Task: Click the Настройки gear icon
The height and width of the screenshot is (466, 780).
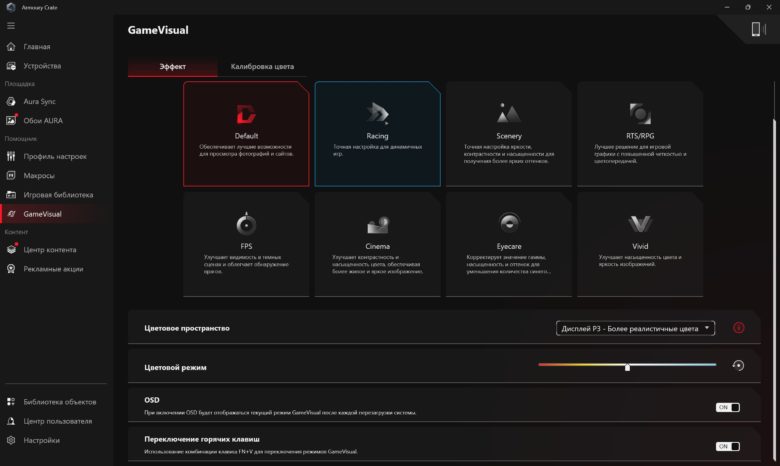Action: pos(11,440)
